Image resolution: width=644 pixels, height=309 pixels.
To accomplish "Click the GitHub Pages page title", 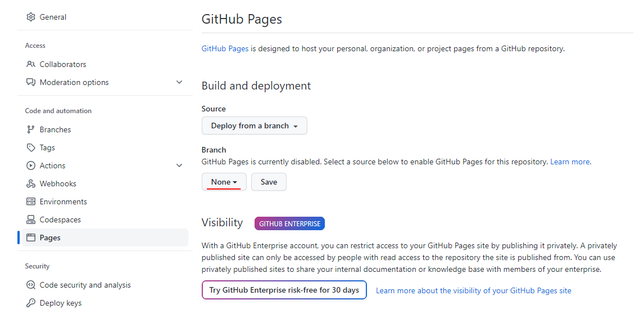I will click(x=242, y=19).
